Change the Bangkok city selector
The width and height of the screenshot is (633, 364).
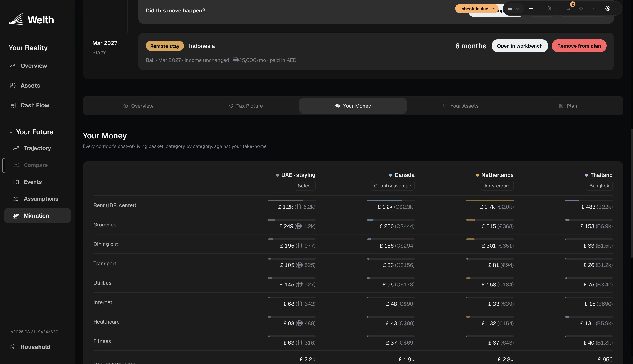click(x=599, y=186)
